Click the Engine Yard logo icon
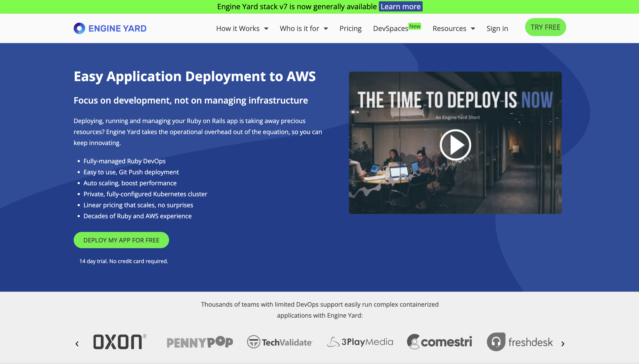639x364 pixels. click(79, 29)
